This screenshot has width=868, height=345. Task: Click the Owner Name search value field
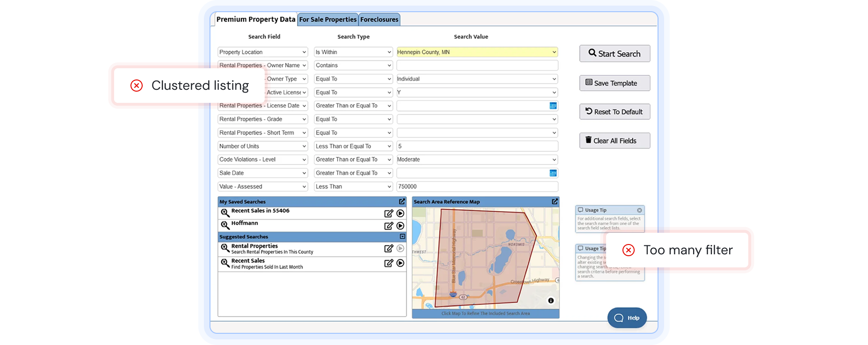click(x=477, y=65)
